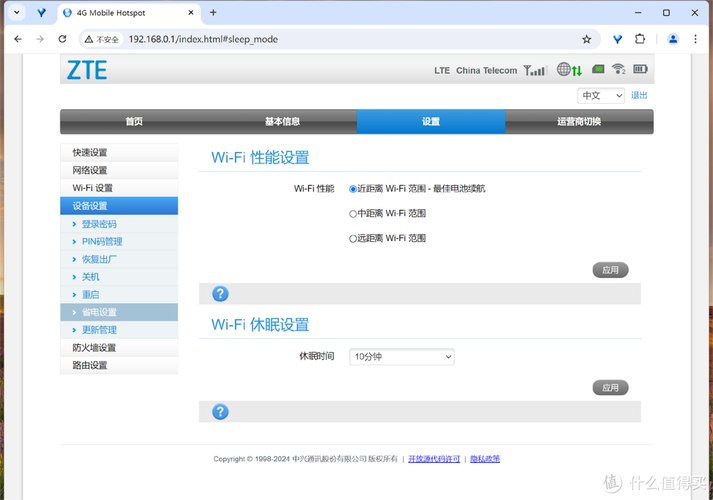
Task: Select 中距离 Wi-Fi 范围 radio option
Action: [x=352, y=214]
